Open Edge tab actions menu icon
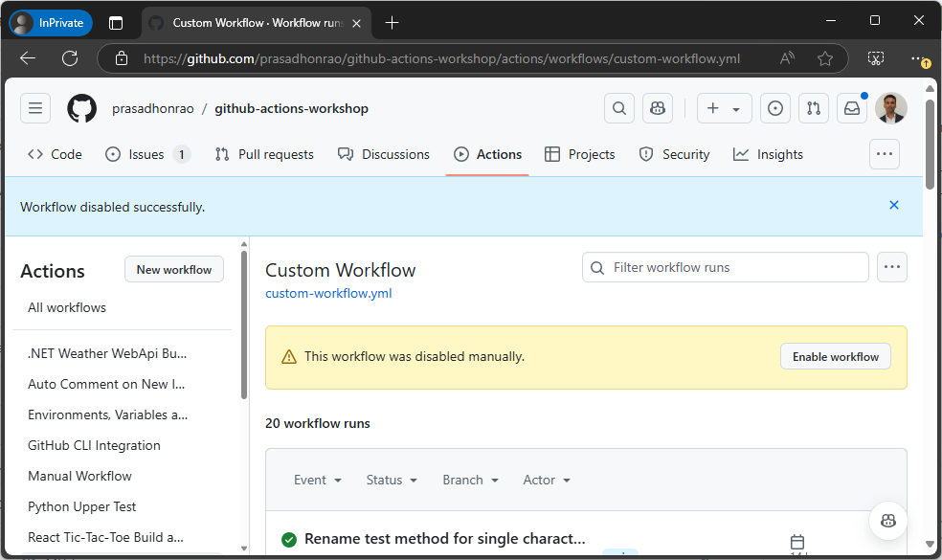The image size is (942, 560). pyautogui.click(x=115, y=23)
